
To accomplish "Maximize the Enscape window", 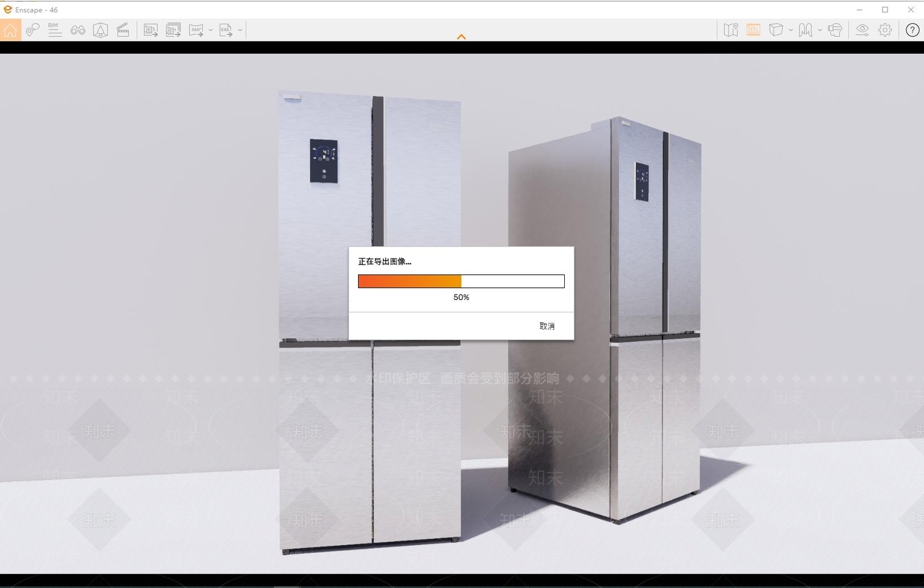I will coord(885,10).
